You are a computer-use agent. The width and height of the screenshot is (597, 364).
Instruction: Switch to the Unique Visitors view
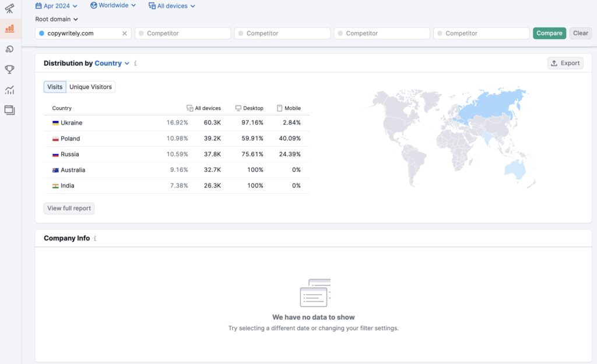90,87
